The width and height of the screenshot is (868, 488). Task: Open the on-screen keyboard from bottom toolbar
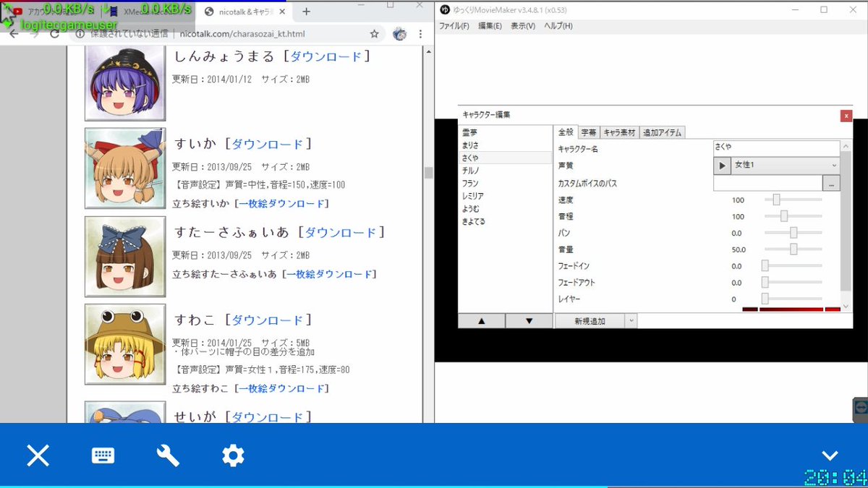coord(103,455)
